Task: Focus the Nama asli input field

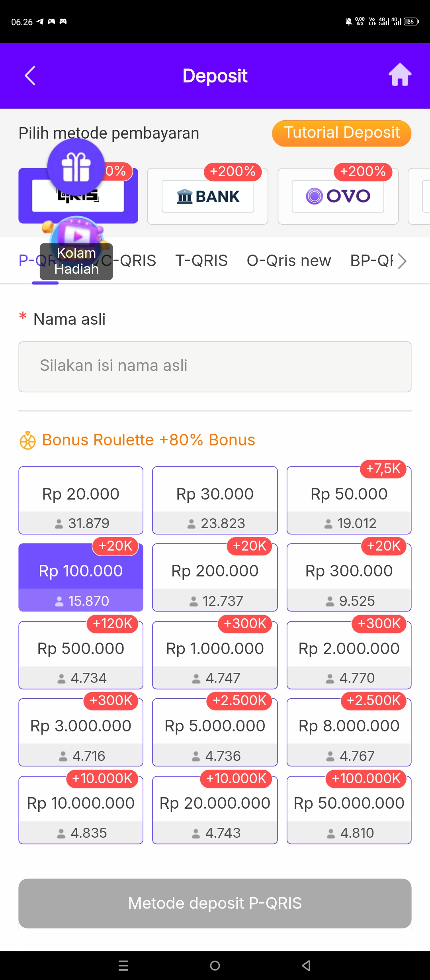Action: (215, 367)
